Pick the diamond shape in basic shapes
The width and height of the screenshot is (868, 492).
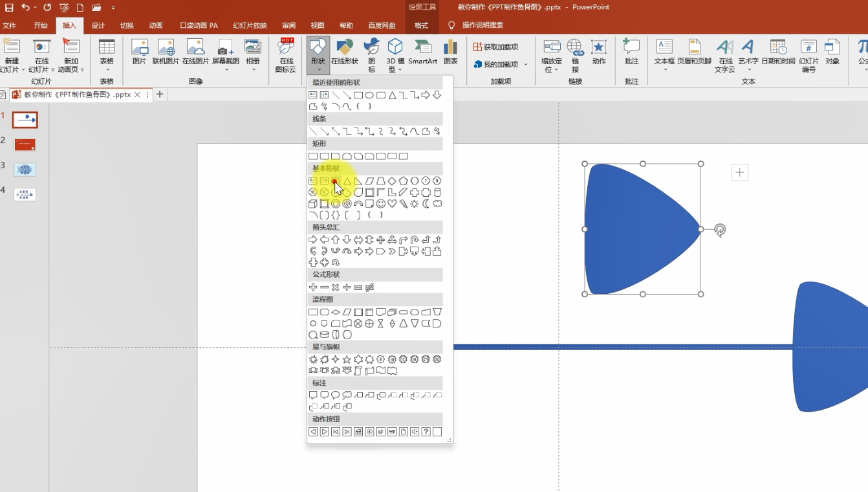392,181
